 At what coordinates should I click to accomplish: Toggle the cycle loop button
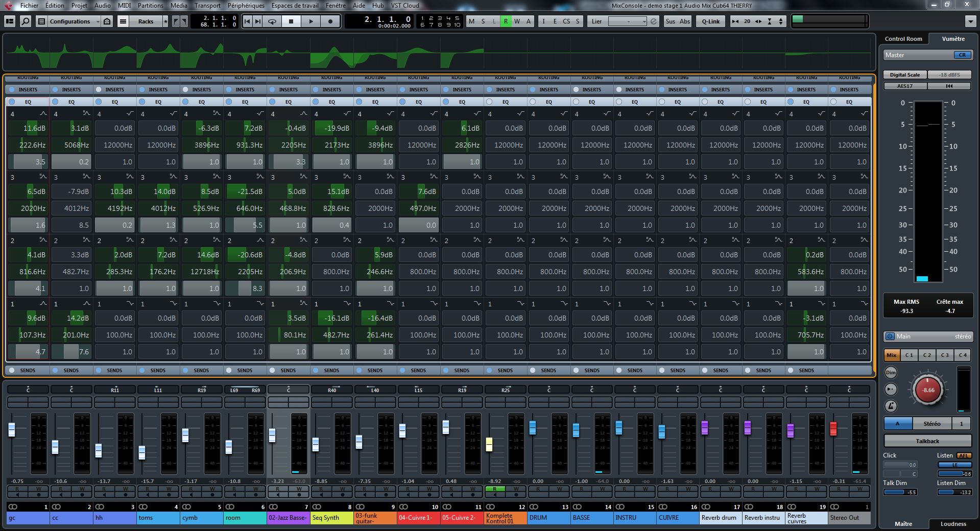pos(272,21)
